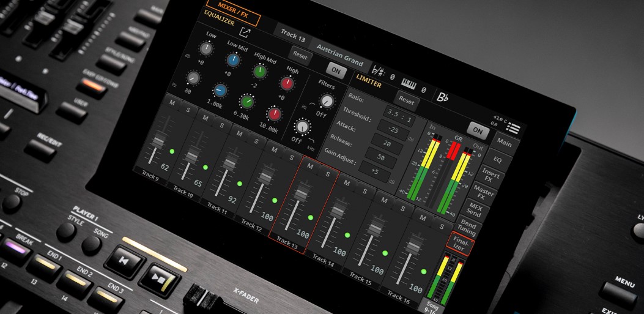
Task: Click the red High gain knob
Action: point(287,83)
